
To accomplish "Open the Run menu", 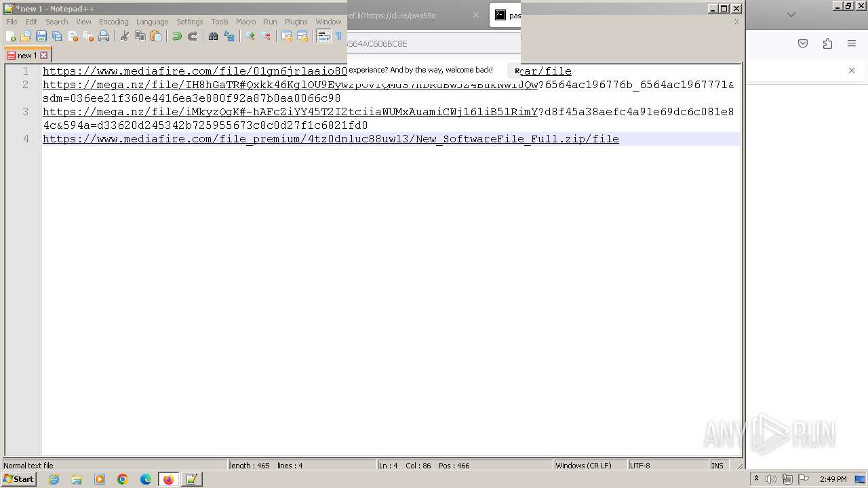I will coord(270,22).
